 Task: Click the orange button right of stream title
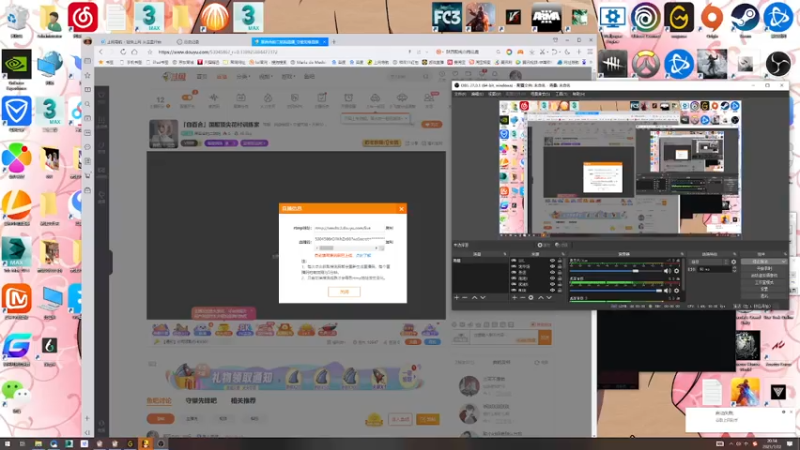(x=432, y=124)
